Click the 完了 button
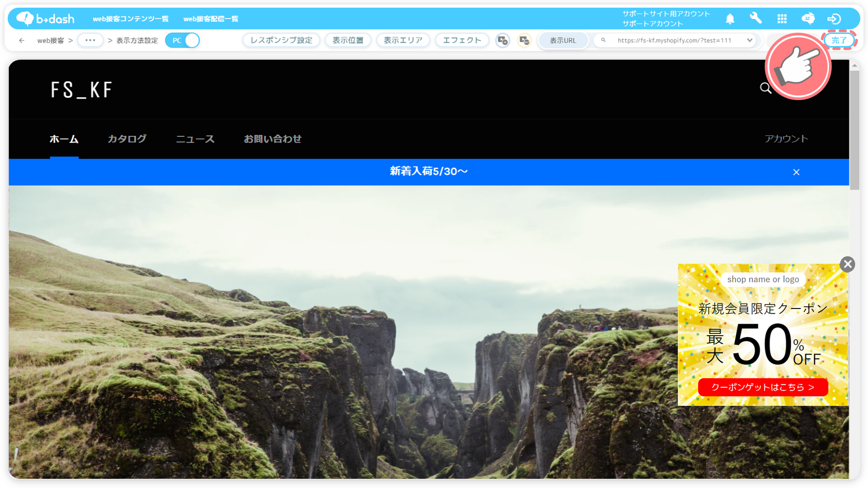The height and width of the screenshot is (488, 868). coord(839,40)
